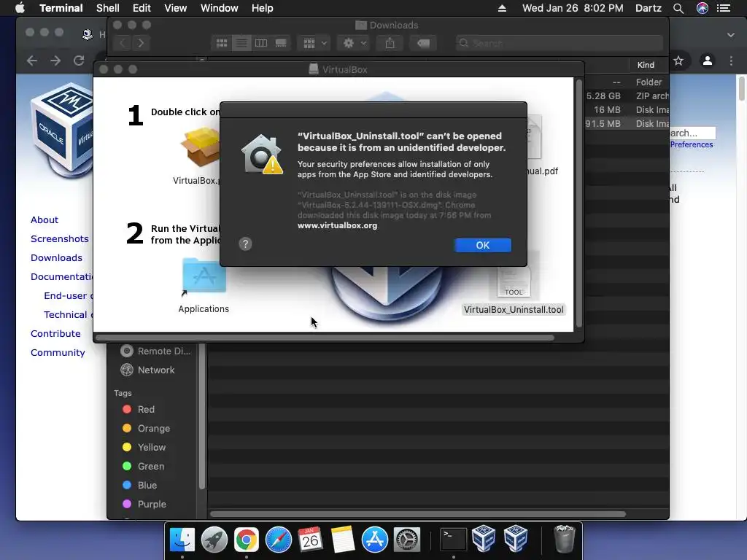This screenshot has height=560, width=747.
Task: Open Spotlight search in the menu bar
Action: (x=678, y=8)
